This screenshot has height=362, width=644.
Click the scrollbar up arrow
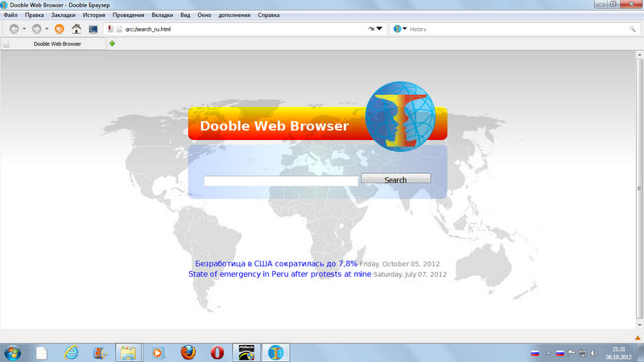(x=639, y=54)
